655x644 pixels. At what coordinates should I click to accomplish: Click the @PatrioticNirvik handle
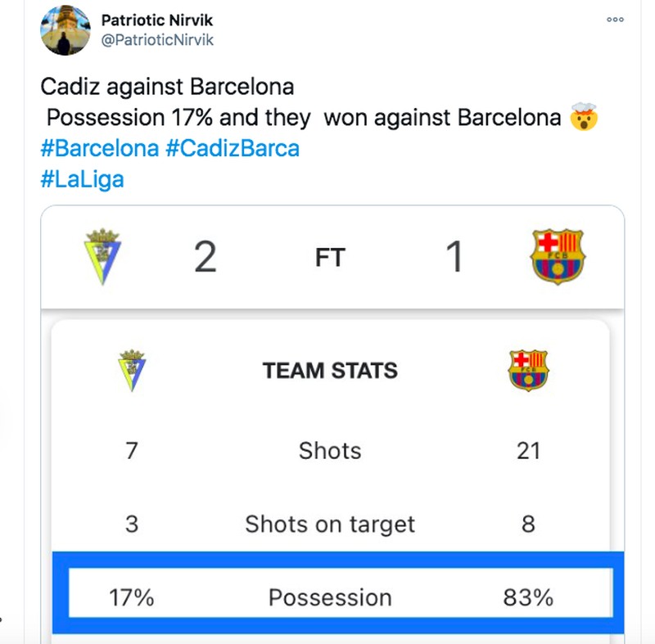tap(158, 38)
